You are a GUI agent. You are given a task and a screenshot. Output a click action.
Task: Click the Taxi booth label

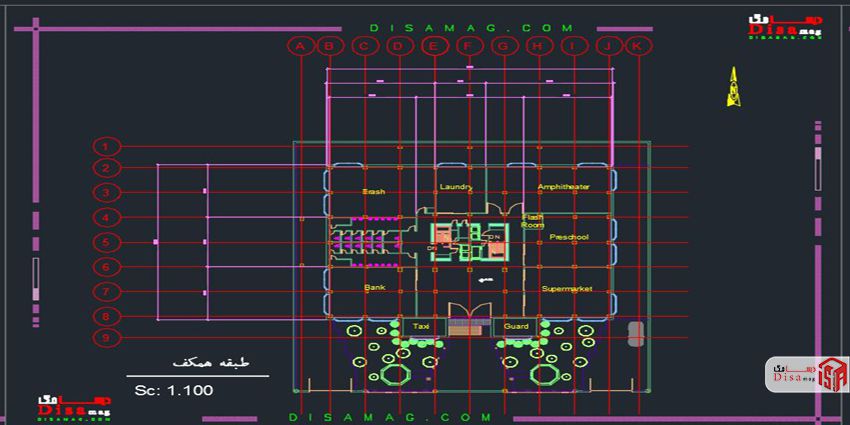pyautogui.click(x=422, y=327)
